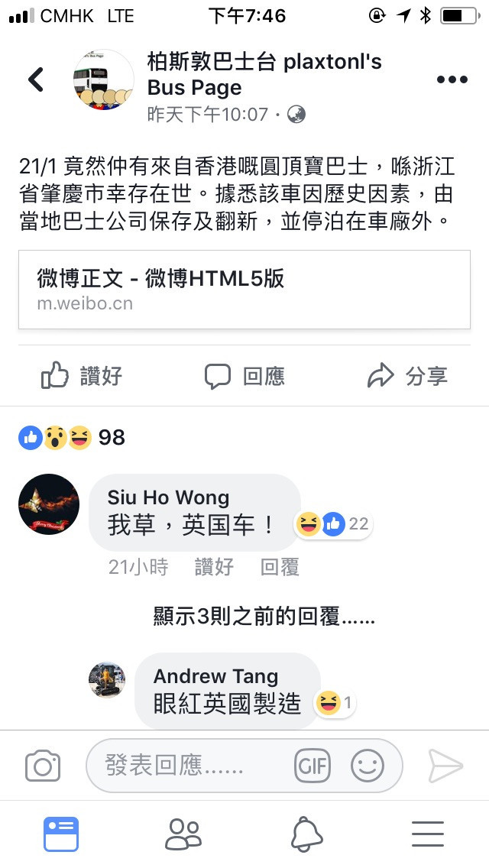Reply to Siu Ho Wong with 回覆
Screen dimensions: 489x868
(280, 568)
